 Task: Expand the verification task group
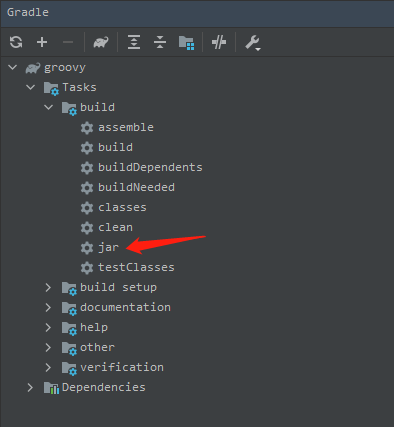[48, 368]
